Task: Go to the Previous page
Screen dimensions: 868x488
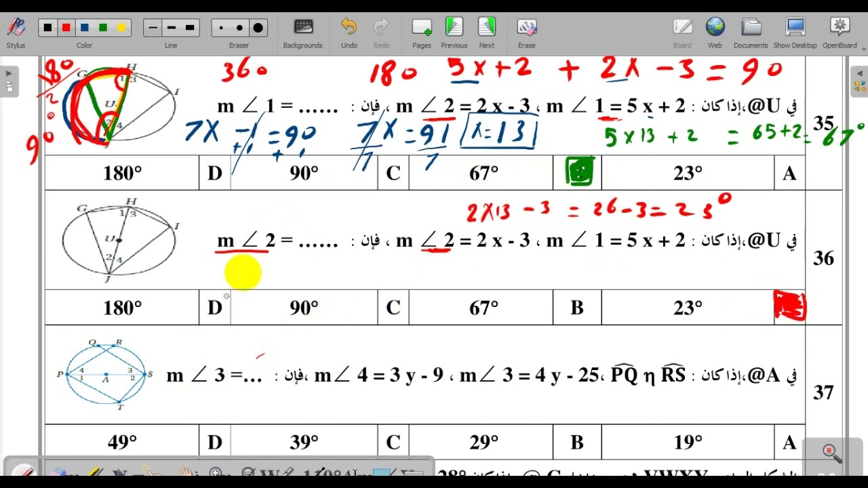Action: coord(454,32)
